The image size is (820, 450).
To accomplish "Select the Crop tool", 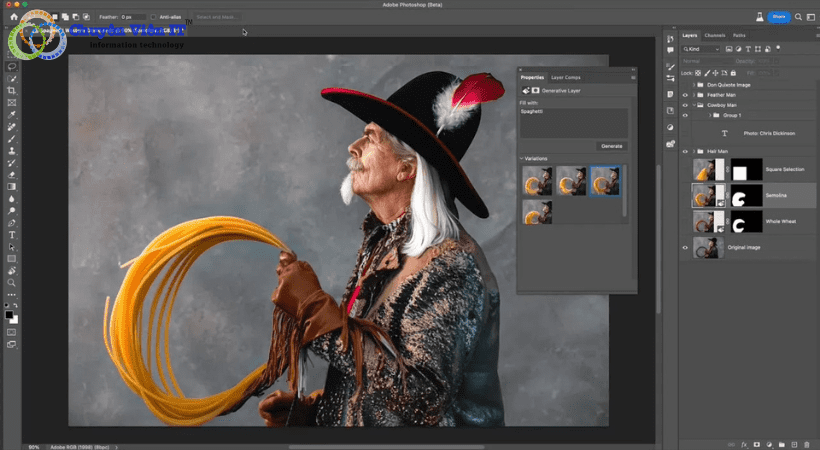I will [12, 91].
